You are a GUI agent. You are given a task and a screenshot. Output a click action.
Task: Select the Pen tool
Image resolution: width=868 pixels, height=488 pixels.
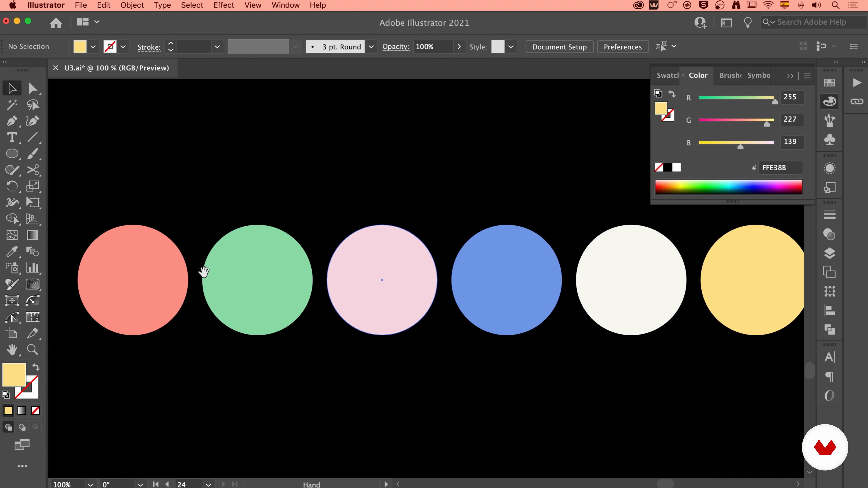(x=12, y=121)
